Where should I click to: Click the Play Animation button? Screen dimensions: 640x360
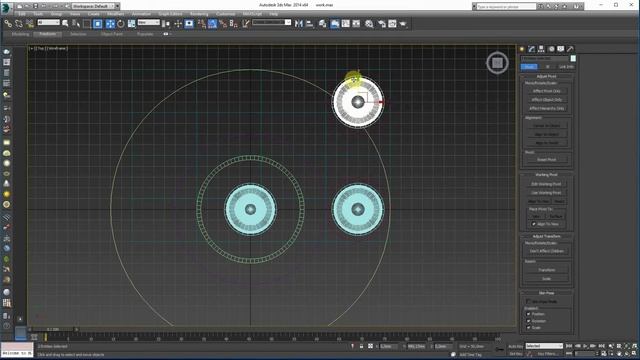pos(586,346)
